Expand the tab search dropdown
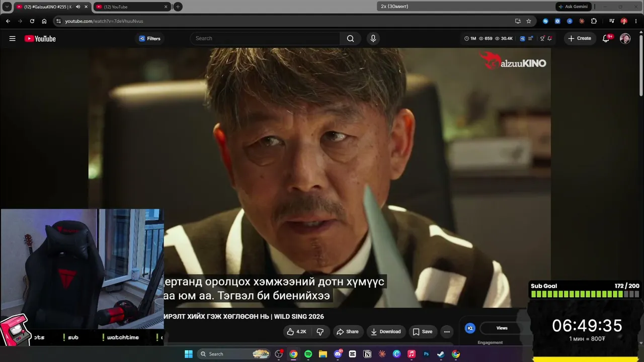Viewport: 644px width, 362px height. pyautogui.click(x=7, y=7)
